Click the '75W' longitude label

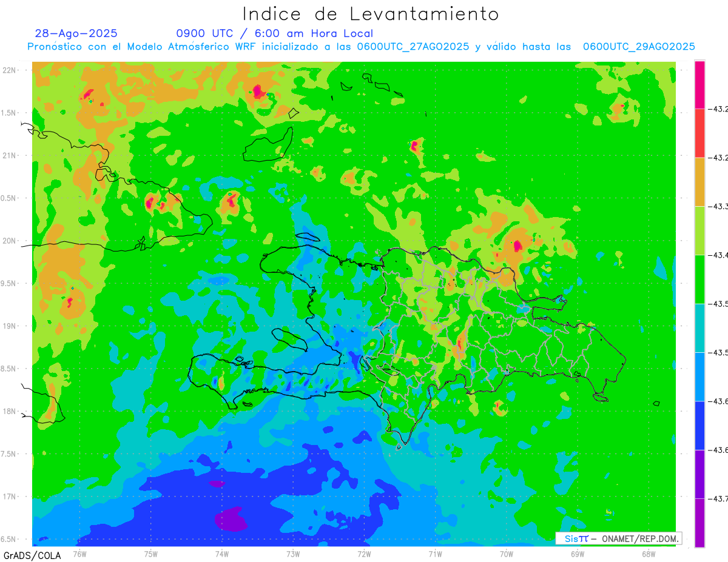click(150, 554)
